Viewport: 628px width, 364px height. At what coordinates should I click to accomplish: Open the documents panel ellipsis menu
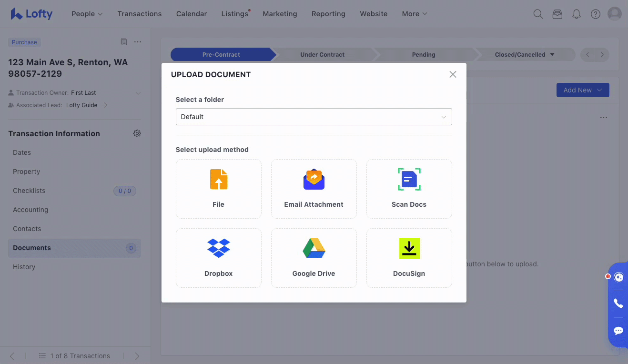click(x=604, y=118)
